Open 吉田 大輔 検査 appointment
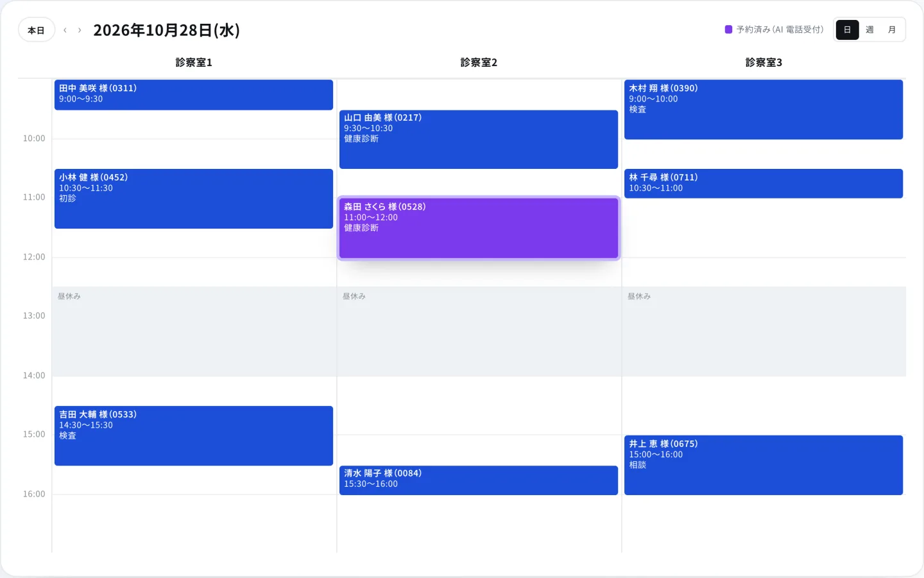The image size is (924, 578). pos(194,435)
